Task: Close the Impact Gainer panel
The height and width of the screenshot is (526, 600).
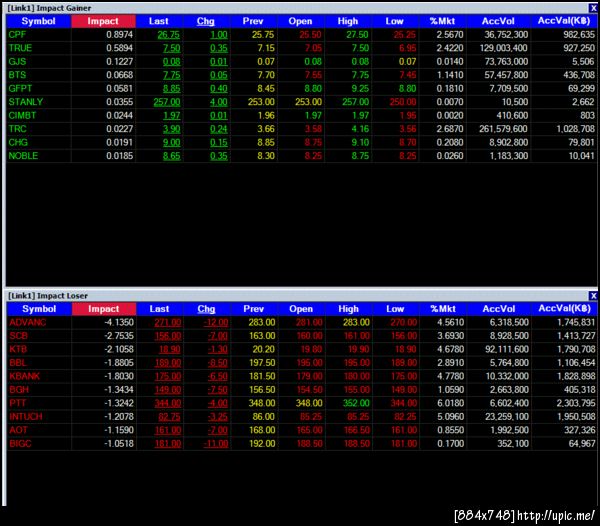Action: pos(593,8)
